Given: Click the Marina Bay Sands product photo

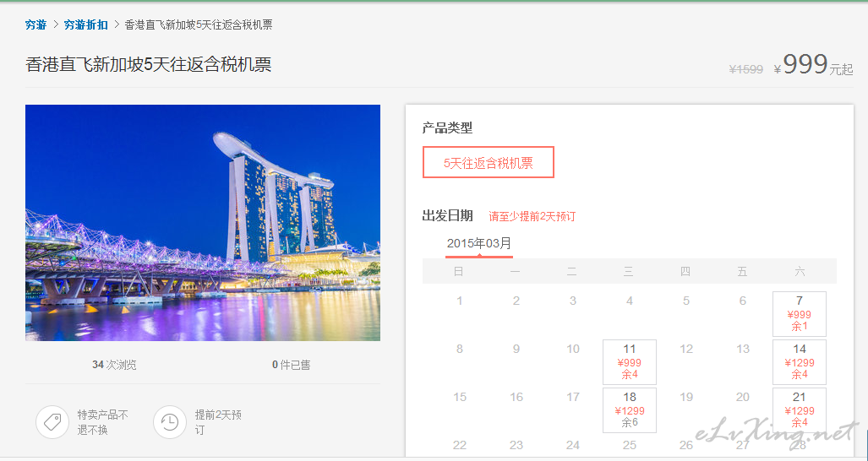Looking at the screenshot, I should (x=203, y=223).
